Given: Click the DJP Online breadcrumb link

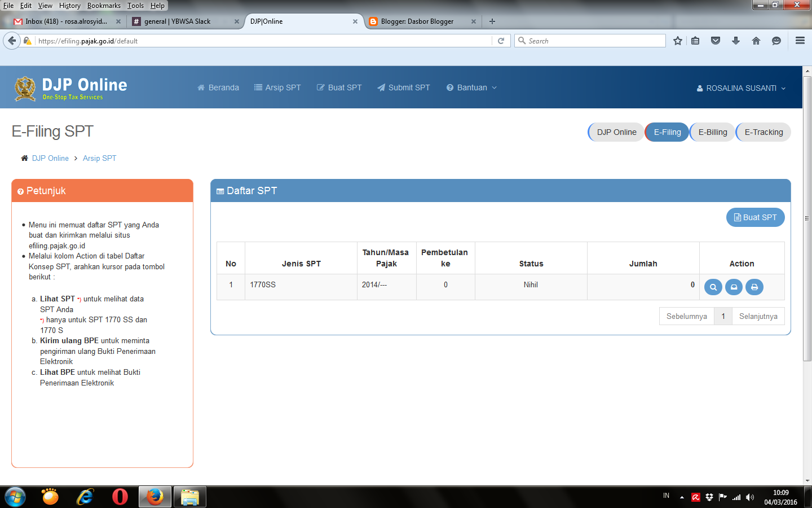Looking at the screenshot, I should 50,158.
